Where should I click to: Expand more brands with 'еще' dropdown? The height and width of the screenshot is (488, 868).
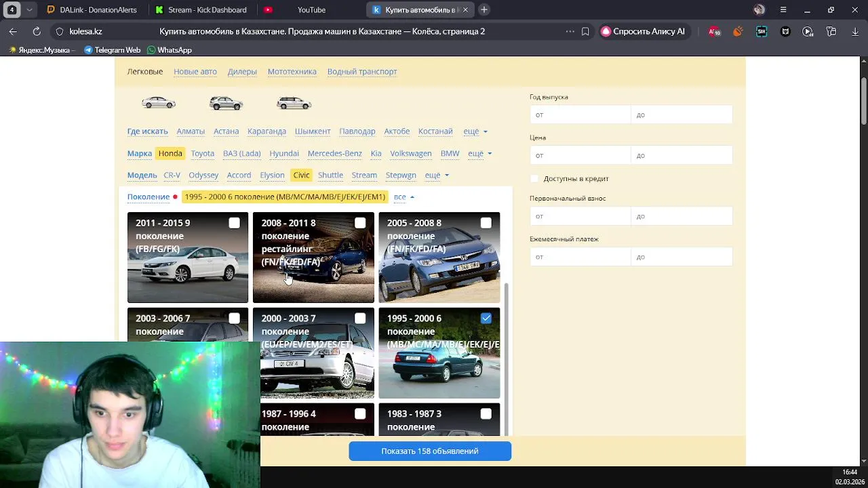click(479, 153)
